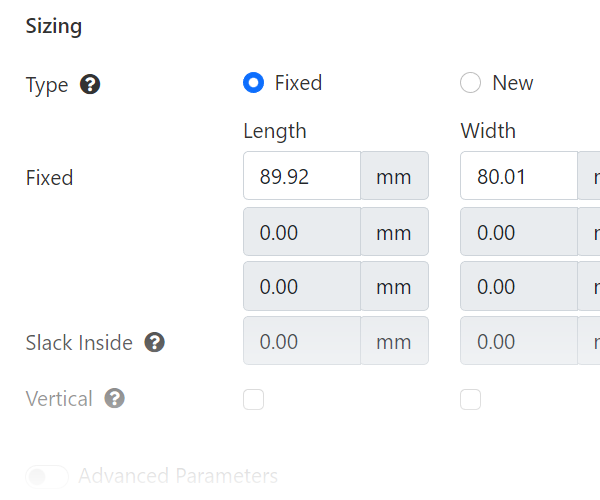This screenshot has height=500, width=600.
Task: Tick the Vertical checkbox under Length
Action: pos(254,400)
